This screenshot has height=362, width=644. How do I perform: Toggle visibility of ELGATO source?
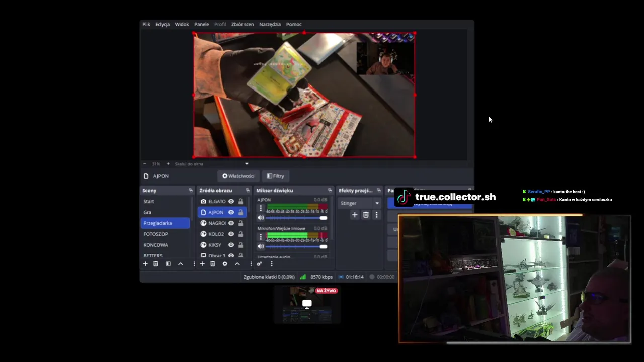231,201
